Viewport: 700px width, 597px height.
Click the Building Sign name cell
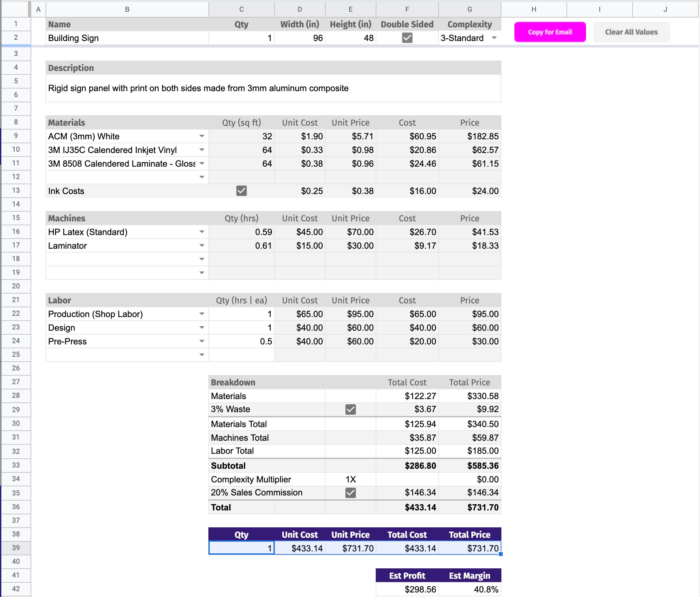[x=127, y=38]
